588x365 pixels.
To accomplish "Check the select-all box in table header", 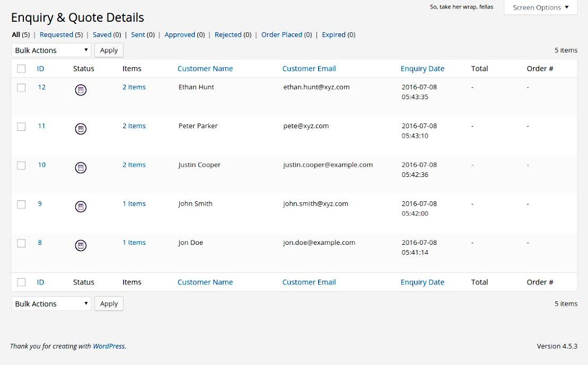I will [21, 68].
